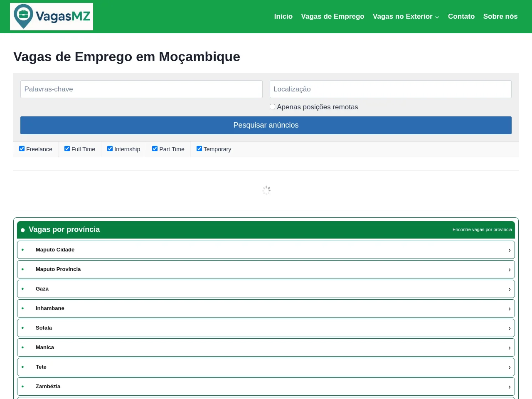Click the Vagas por província heading

click(x=64, y=229)
